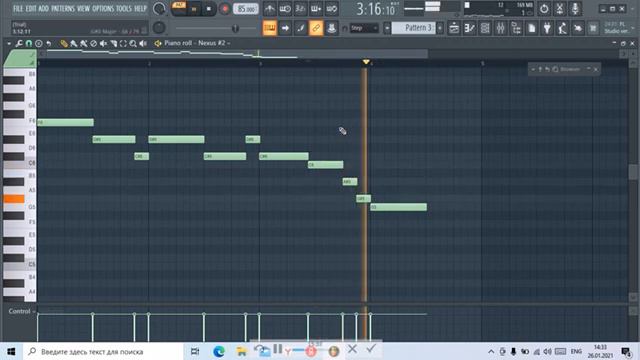Viewport: 640px width, 360px height.
Task: Click the play/pause transport button
Action: [x=194, y=9]
